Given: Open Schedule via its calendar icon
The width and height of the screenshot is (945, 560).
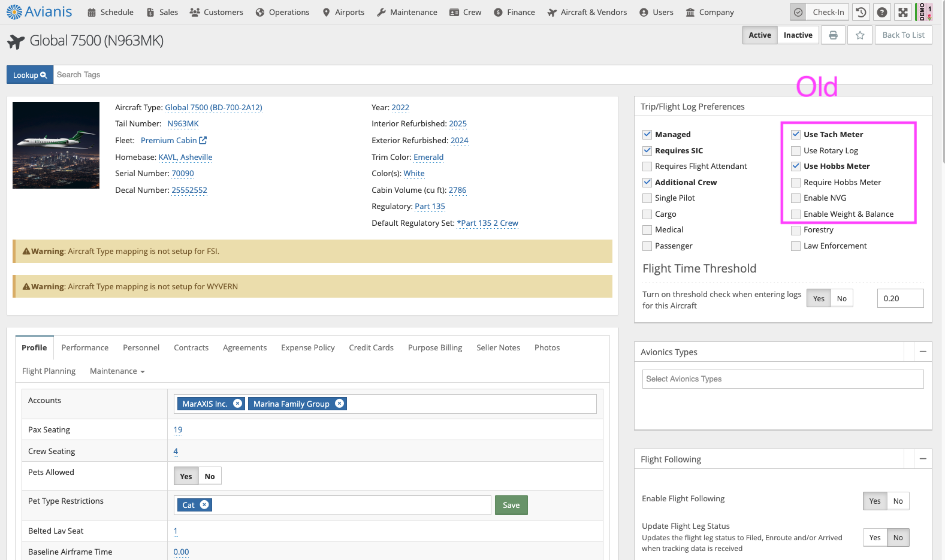Looking at the screenshot, I should click(92, 13).
